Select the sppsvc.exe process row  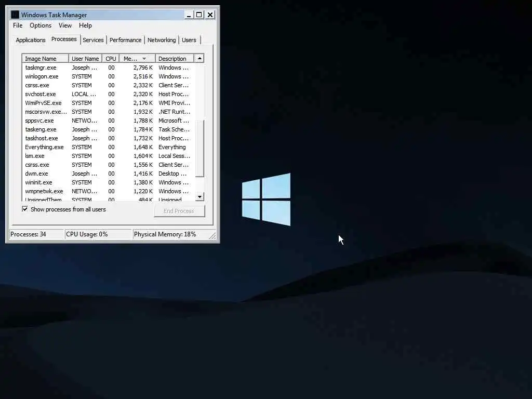pos(109,121)
